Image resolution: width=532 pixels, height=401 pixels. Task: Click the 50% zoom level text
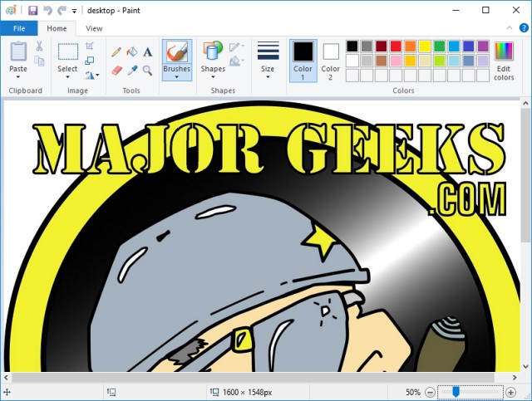pyautogui.click(x=413, y=393)
